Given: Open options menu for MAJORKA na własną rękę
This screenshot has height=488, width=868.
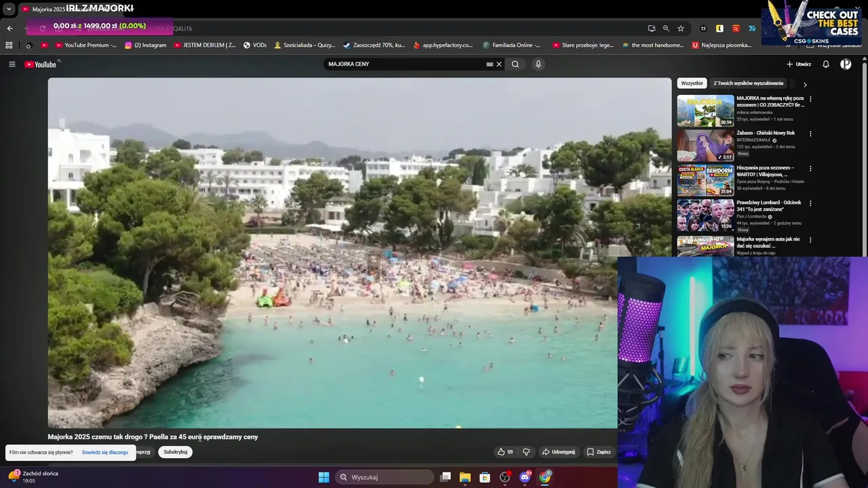Looking at the screenshot, I should coord(810,99).
